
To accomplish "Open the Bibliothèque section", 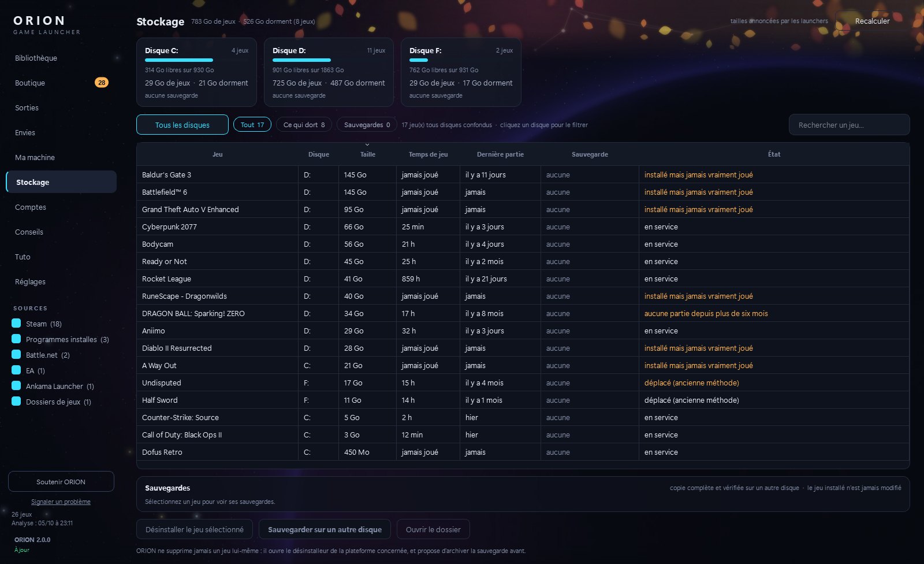I will pyautogui.click(x=61, y=58).
